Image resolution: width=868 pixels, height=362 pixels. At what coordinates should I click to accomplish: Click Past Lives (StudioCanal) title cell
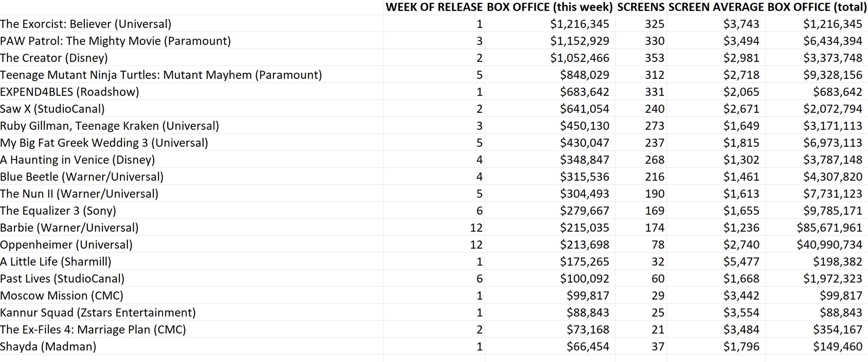[192, 278]
